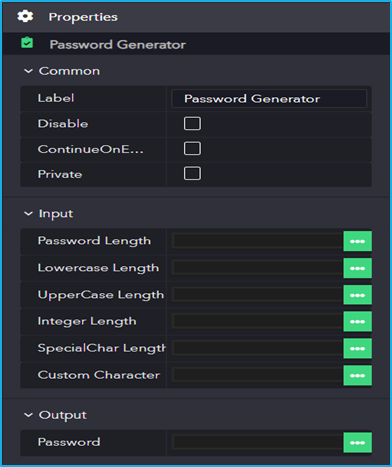This screenshot has width=392, height=467.
Task: Click the green Password Generator clipboard icon
Action: [x=27, y=43]
